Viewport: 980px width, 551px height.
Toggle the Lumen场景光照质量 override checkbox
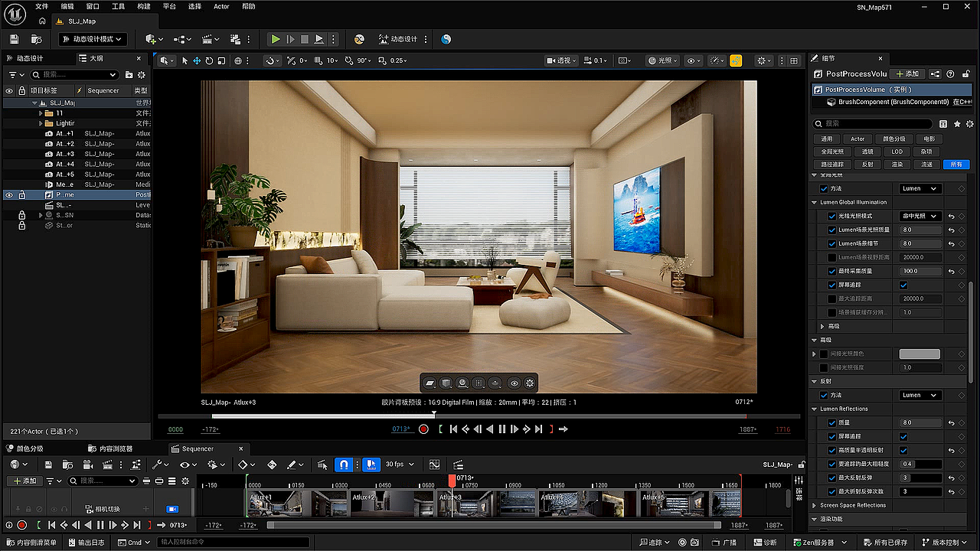click(x=832, y=230)
